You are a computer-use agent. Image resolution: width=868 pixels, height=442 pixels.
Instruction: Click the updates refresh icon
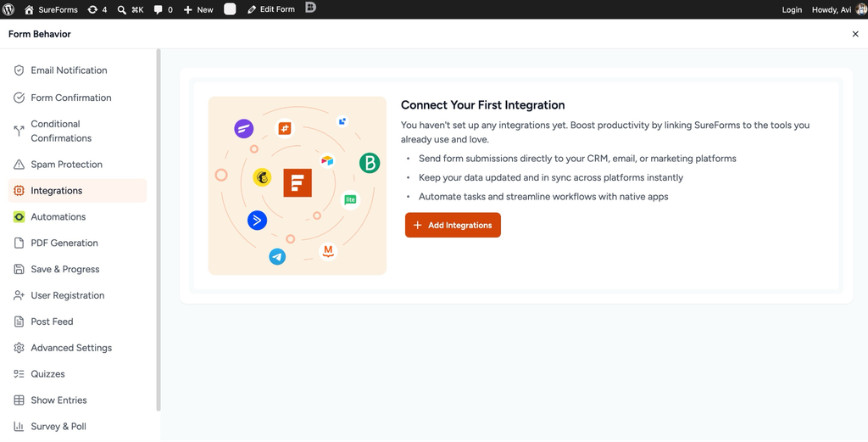(92, 9)
